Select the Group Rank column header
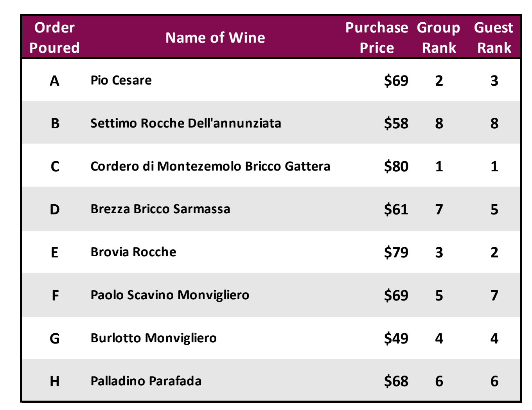The image size is (532, 410). point(439,38)
